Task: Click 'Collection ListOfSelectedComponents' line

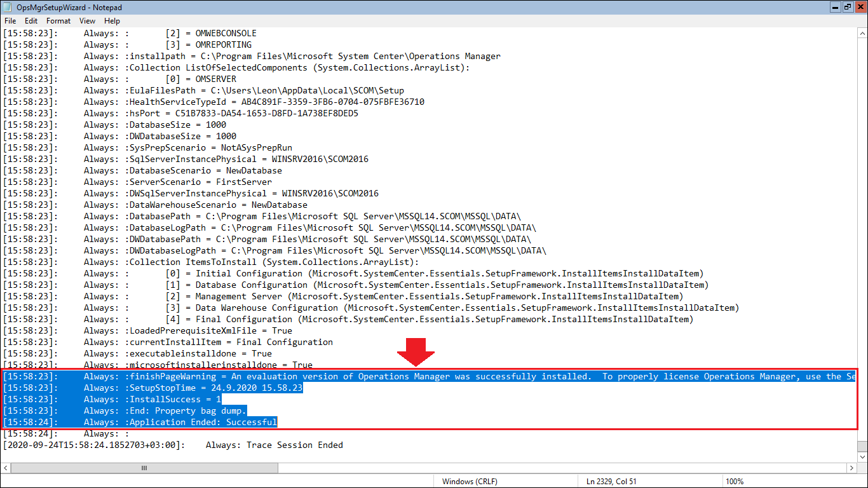Action: pyautogui.click(x=236, y=67)
